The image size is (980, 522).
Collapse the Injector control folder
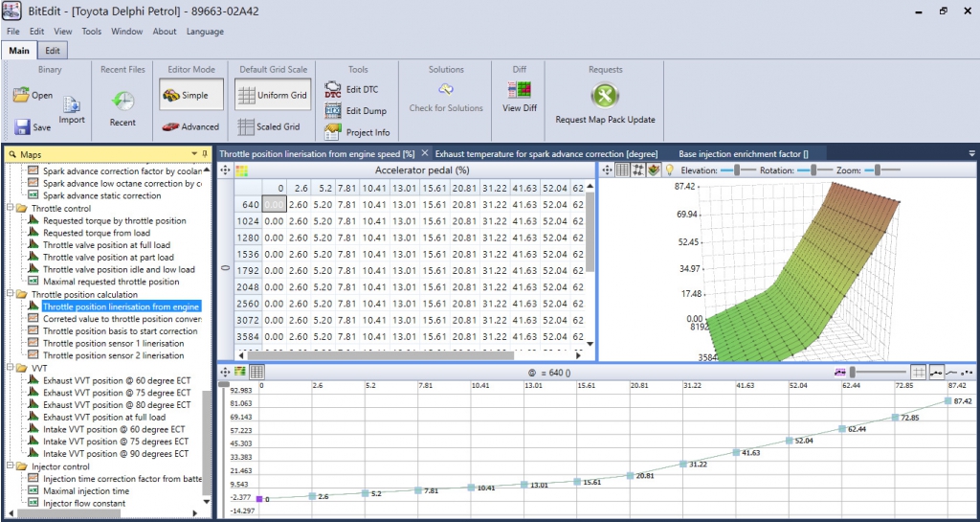tap(11, 466)
